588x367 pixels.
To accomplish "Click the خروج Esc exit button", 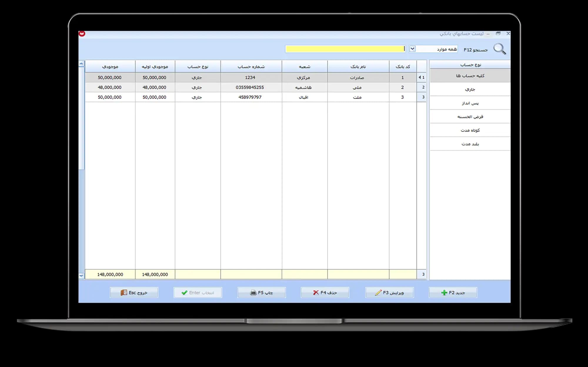I will tap(134, 293).
